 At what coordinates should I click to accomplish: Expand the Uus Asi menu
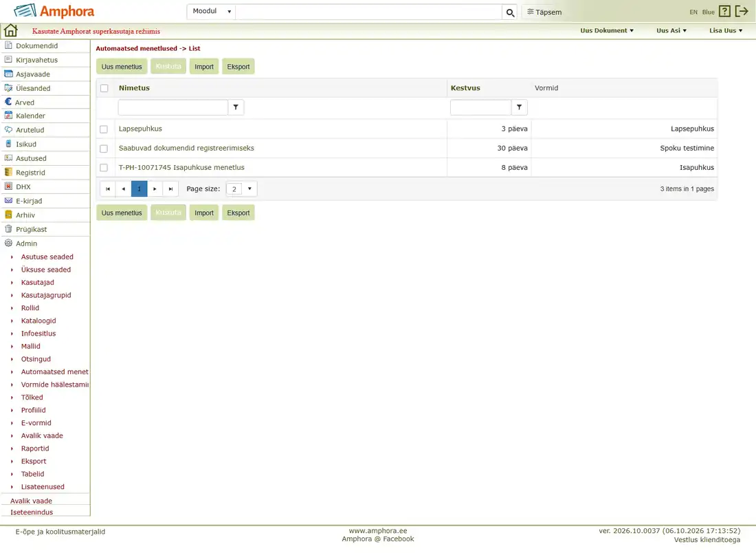671,30
